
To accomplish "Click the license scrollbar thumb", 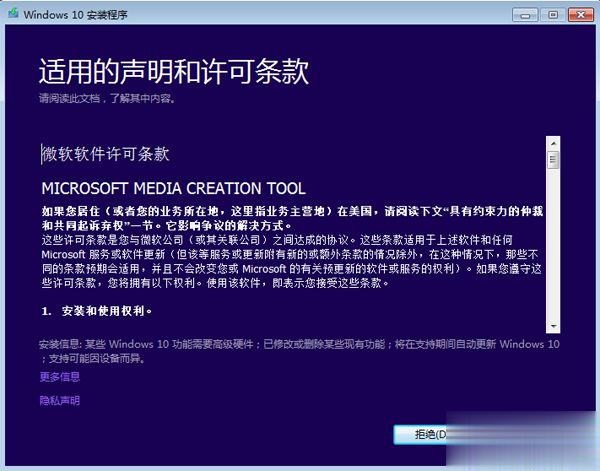I will 553,160.
